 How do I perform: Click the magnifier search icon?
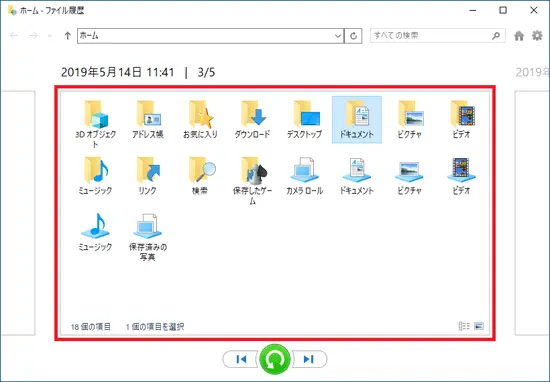tap(496, 35)
